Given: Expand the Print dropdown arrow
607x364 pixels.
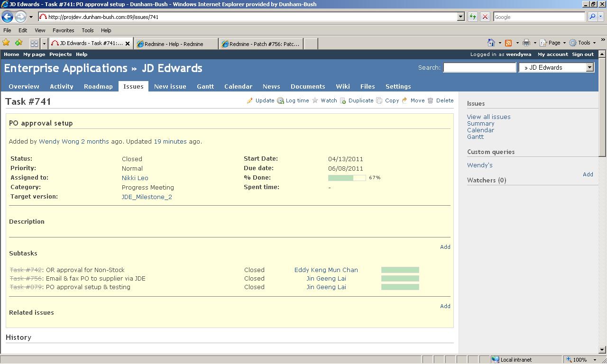Looking at the screenshot, I should point(535,43).
